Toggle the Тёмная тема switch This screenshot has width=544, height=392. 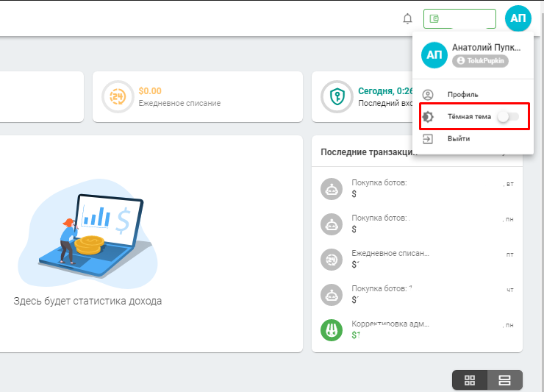508,117
